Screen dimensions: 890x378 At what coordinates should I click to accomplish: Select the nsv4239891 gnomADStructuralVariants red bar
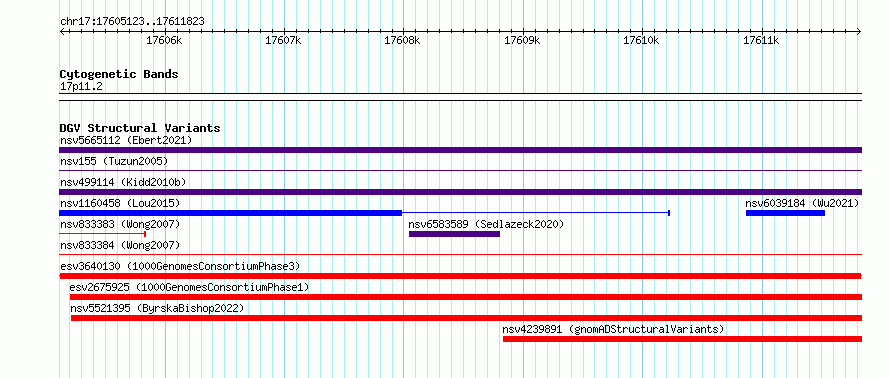pos(682,339)
